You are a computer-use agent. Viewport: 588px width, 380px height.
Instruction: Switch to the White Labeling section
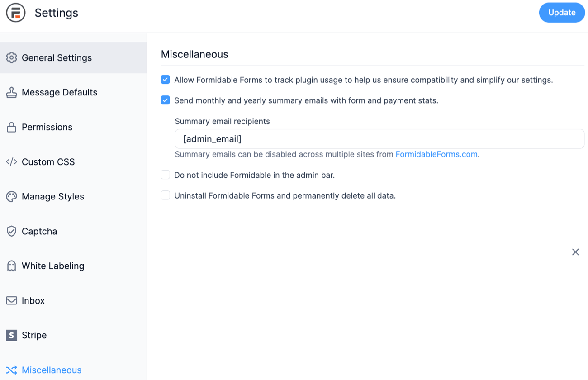[53, 266]
